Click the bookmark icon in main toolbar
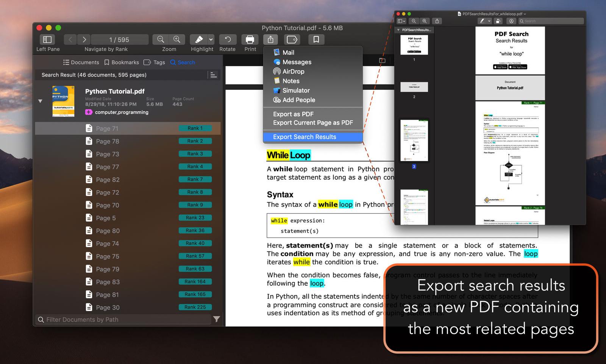The height and width of the screenshot is (364, 606). [x=316, y=39]
